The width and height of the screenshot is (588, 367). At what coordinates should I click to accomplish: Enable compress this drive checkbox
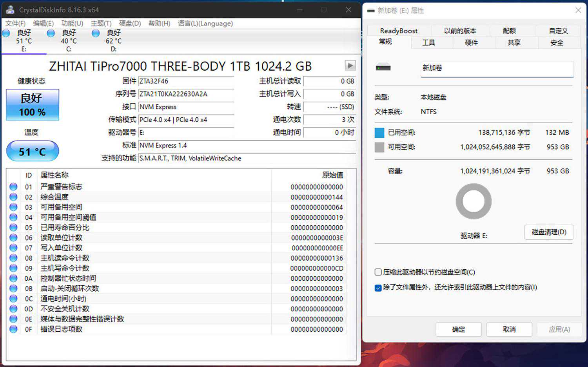(378, 272)
